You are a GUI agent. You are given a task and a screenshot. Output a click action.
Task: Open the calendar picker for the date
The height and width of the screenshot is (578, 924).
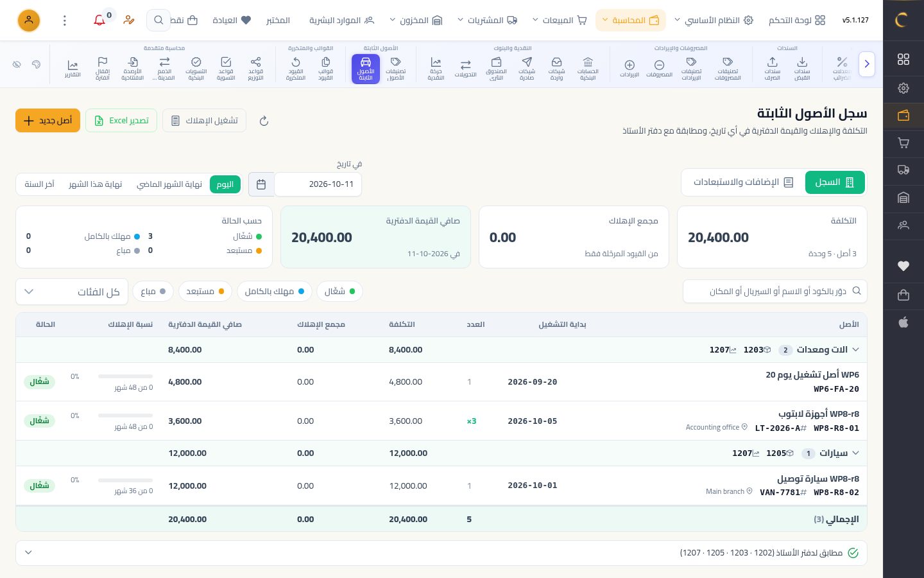(261, 184)
